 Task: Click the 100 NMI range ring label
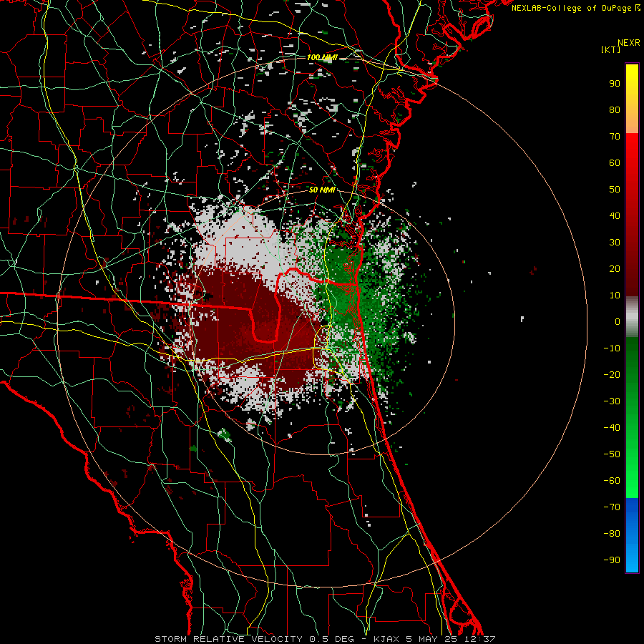[x=322, y=57]
